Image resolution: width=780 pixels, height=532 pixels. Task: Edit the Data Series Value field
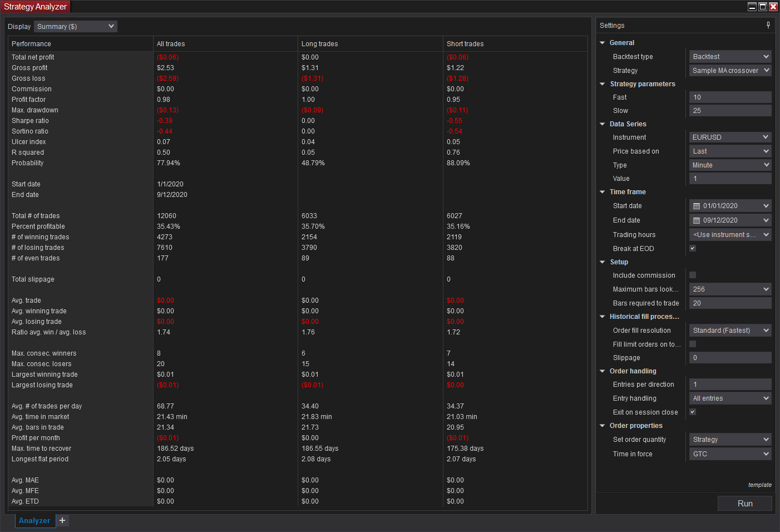tap(730, 179)
